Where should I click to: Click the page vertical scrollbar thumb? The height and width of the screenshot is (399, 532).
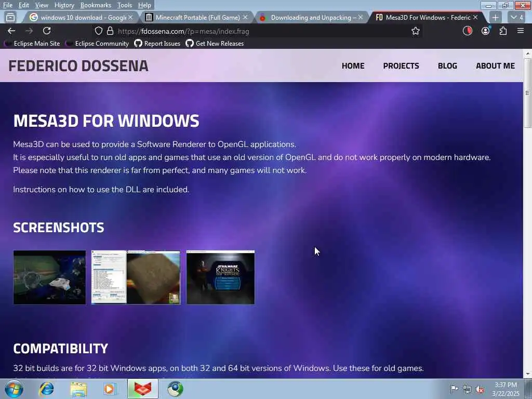pos(527,92)
